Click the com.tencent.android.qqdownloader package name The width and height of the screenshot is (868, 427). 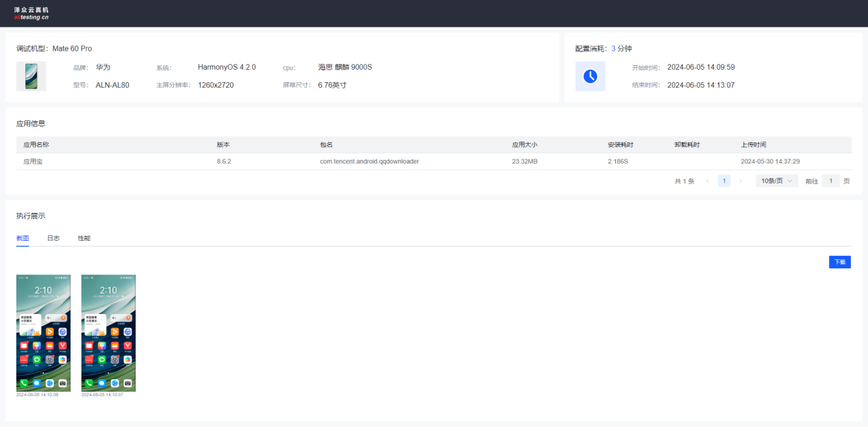pyautogui.click(x=369, y=161)
